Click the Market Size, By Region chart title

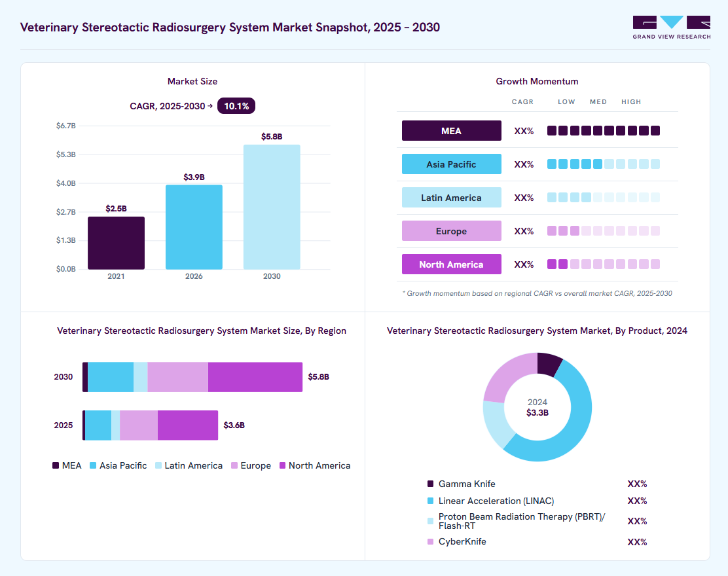pyautogui.click(x=202, y=331)
